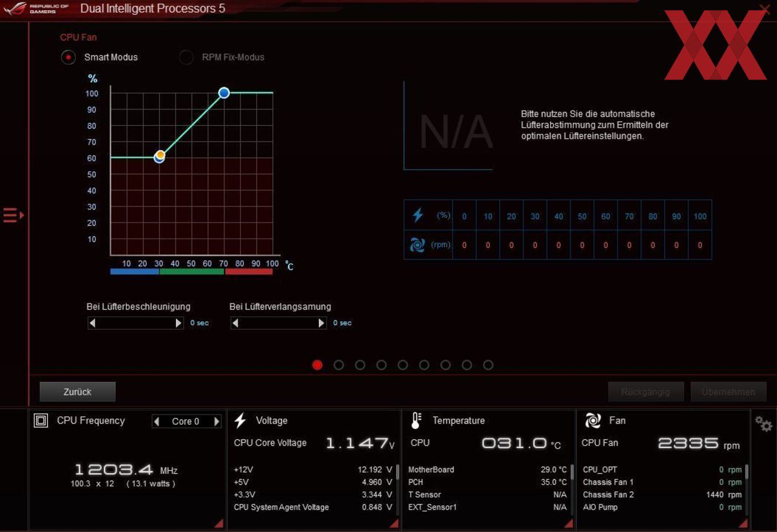The image size is (777, 532).
Task: Close the Dual Intelligent Processors window
Action: (764, 9)
